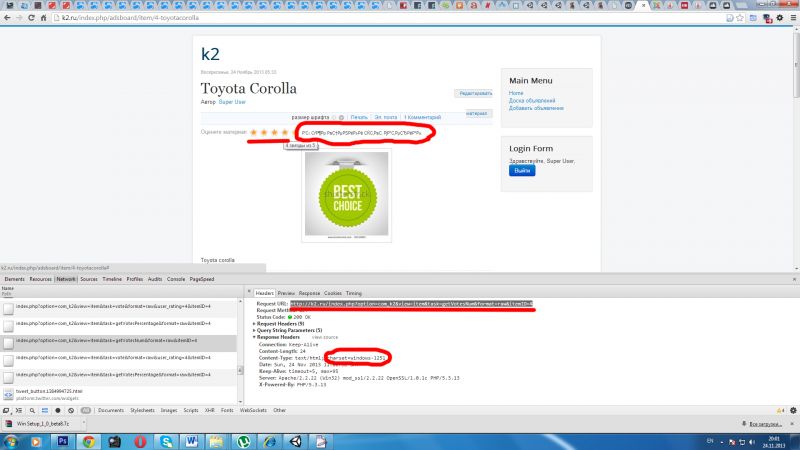Open search with the DevTools magnifier icon

32,410
